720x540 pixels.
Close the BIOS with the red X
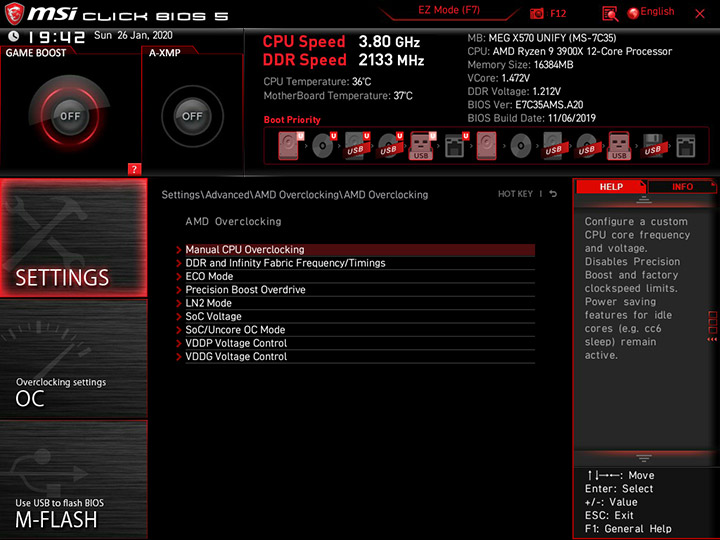(x=700, y=14)
